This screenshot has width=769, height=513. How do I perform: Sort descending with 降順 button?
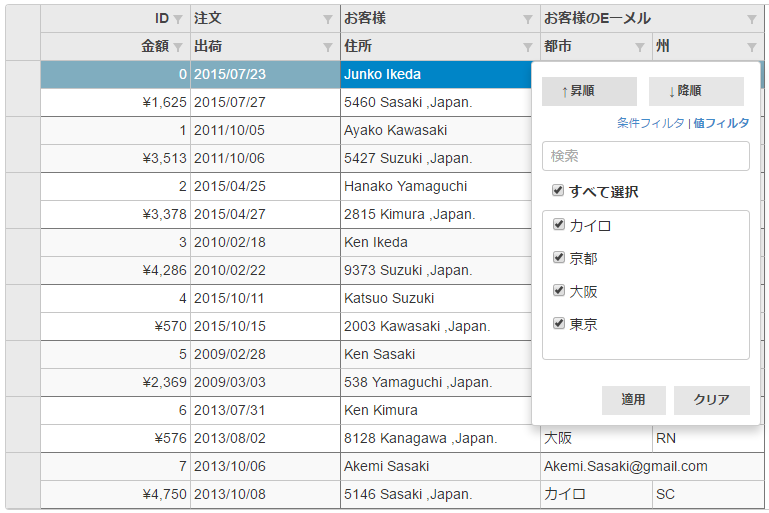tap(696, 91)
